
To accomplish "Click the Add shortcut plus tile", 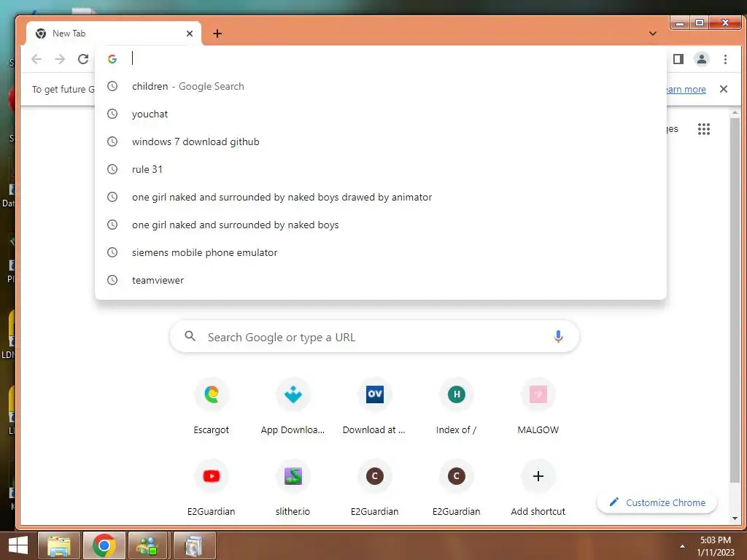I will 538,489.
